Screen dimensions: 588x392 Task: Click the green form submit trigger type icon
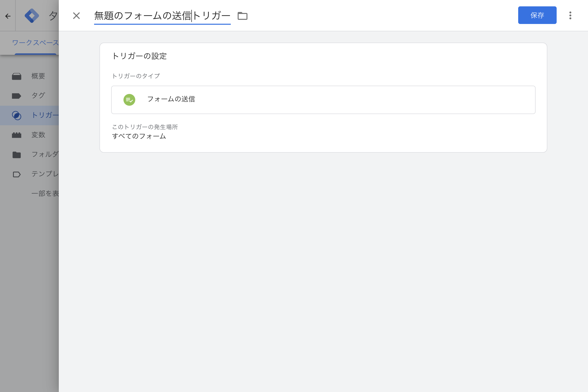[129, 100]
